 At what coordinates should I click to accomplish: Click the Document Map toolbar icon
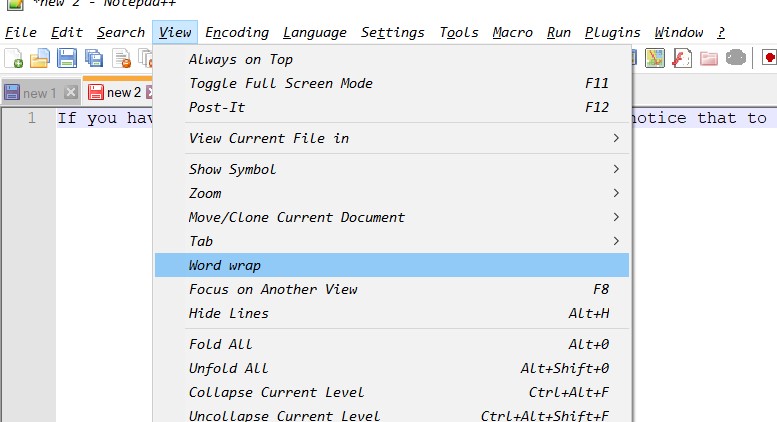[655, 58]
